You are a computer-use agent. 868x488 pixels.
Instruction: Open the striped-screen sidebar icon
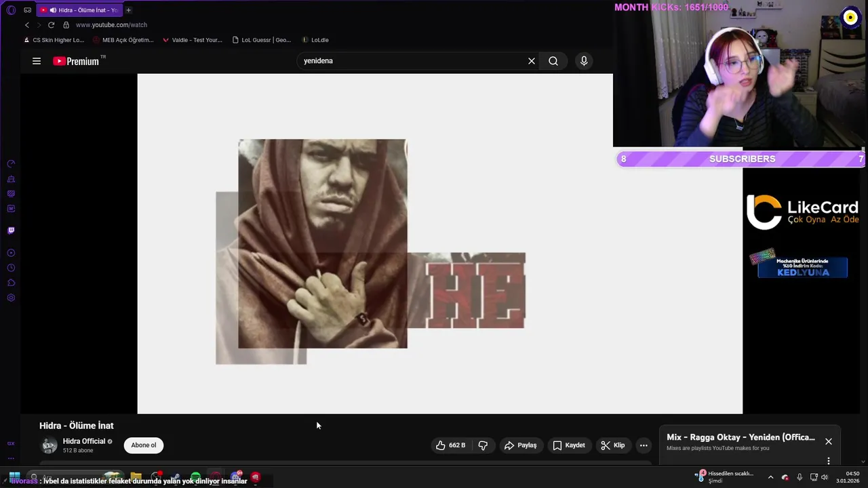(11, 194)
